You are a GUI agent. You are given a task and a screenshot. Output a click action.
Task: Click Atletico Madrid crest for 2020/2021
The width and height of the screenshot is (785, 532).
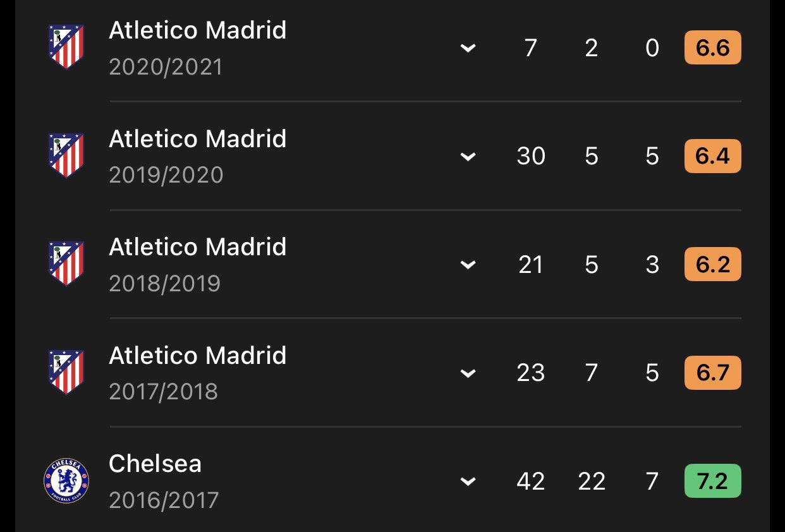click(66, 47)
